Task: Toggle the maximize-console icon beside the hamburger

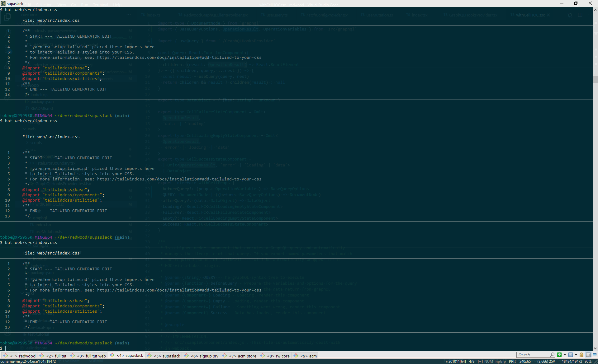Action: [588, 355]
